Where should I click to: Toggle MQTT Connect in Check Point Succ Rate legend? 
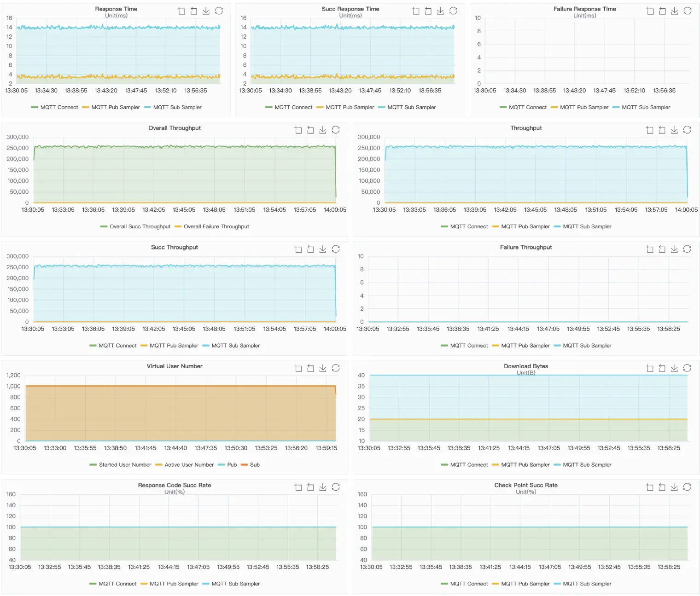[464, 584]
